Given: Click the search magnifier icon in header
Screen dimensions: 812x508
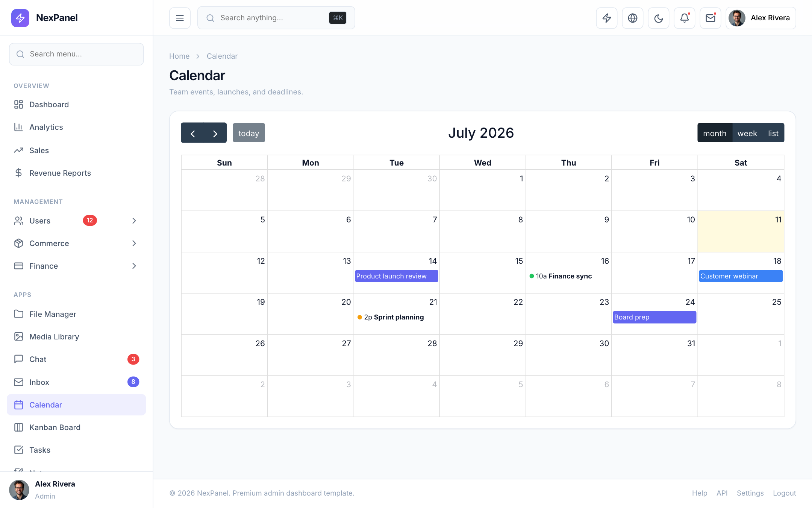Looking at the screenshot, I should click(x=211, y=18).
